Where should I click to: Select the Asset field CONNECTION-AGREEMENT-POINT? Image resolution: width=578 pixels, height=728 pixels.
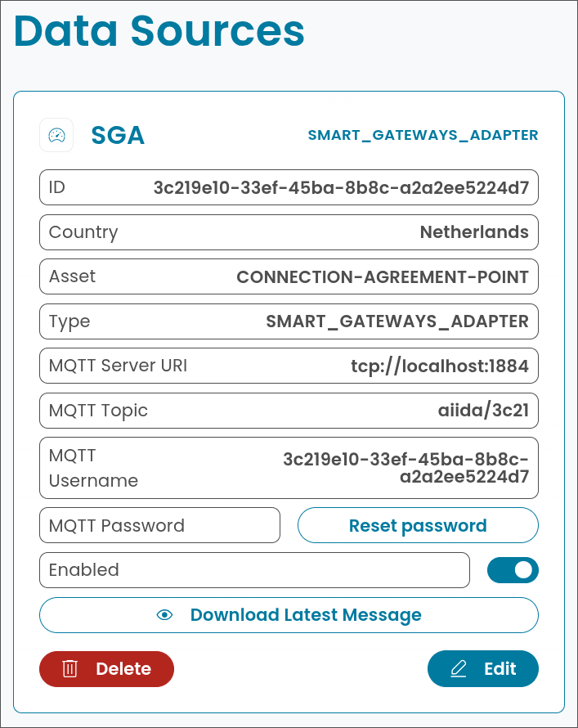click(289, 276)
